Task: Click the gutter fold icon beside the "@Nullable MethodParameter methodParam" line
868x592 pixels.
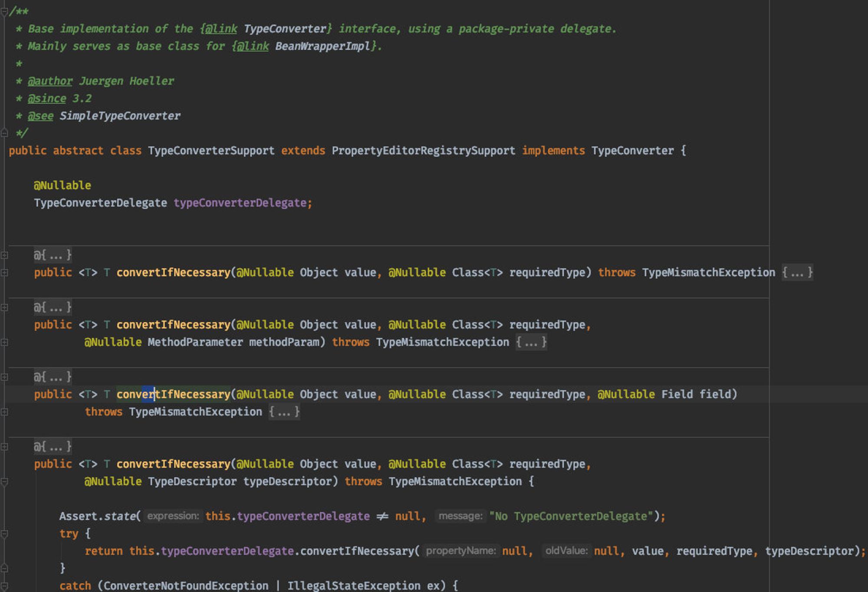Action: (4, 342)
